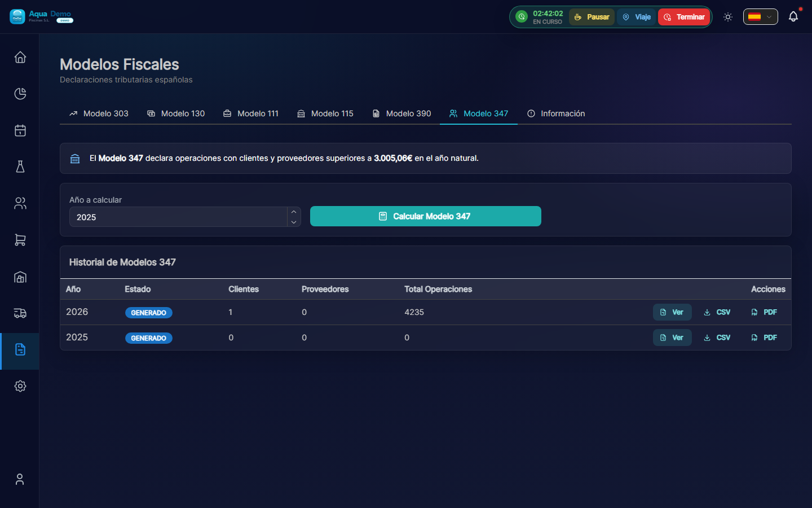This screenshot has width=812, height=508.
Task: Download PDF for the 2026 row
Action: point(764,312)
